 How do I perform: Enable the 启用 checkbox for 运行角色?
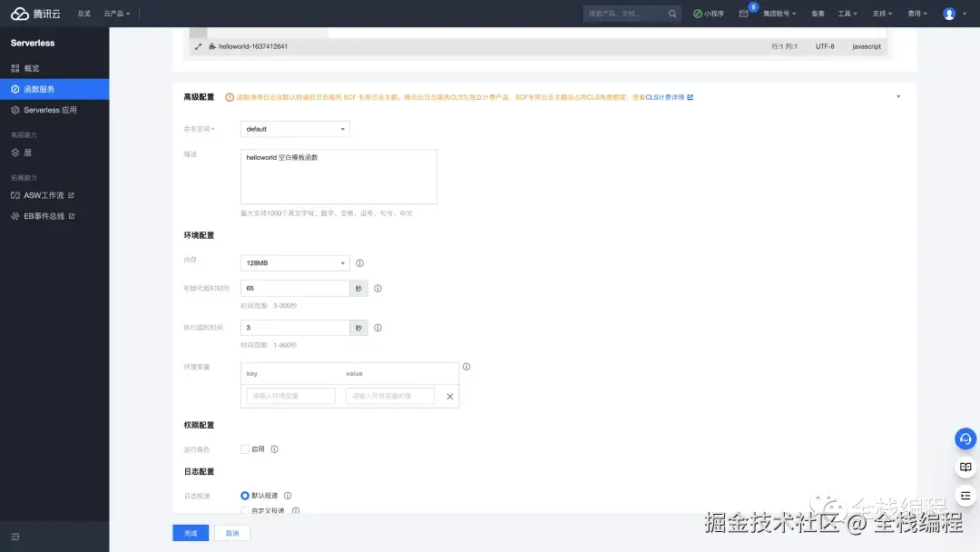(x=244, y=448)
